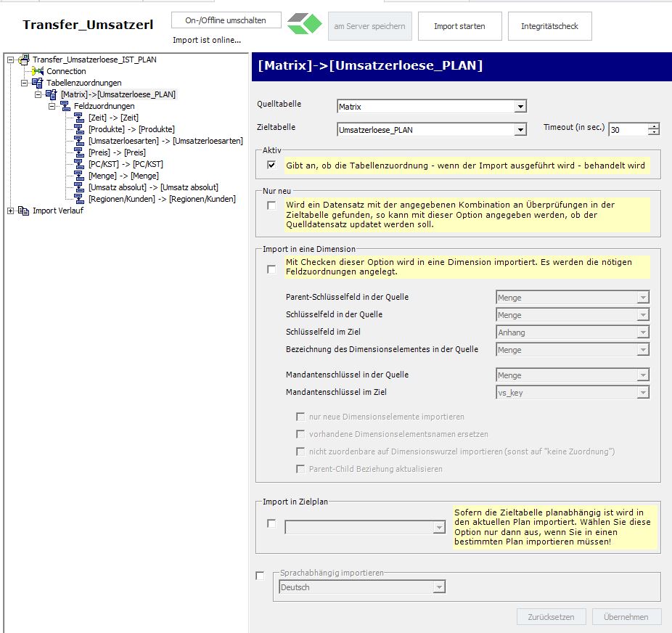This screenshot has height=633, width=672.
Task: Open Schlüsselfeld im Ziel dropdown
Action: [643, 332]
